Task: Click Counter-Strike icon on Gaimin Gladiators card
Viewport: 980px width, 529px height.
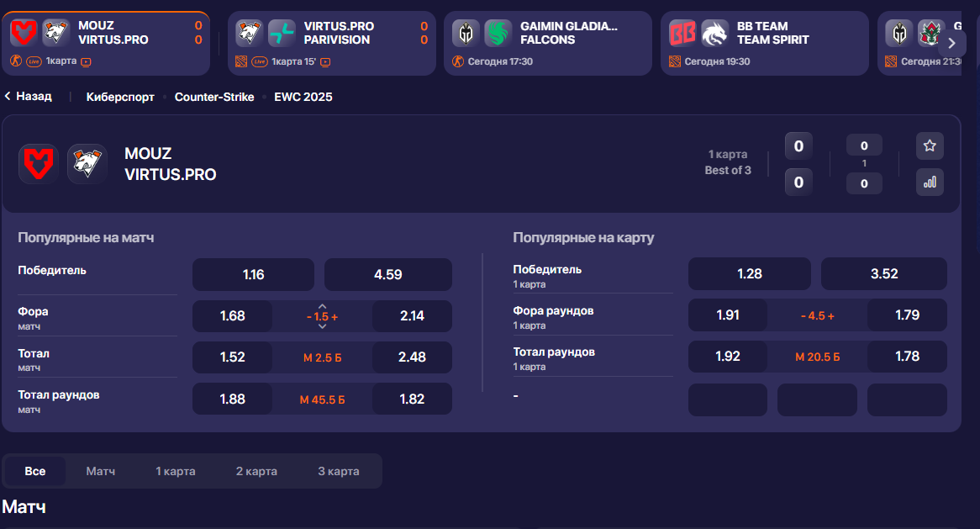Action: click(458, 61)
